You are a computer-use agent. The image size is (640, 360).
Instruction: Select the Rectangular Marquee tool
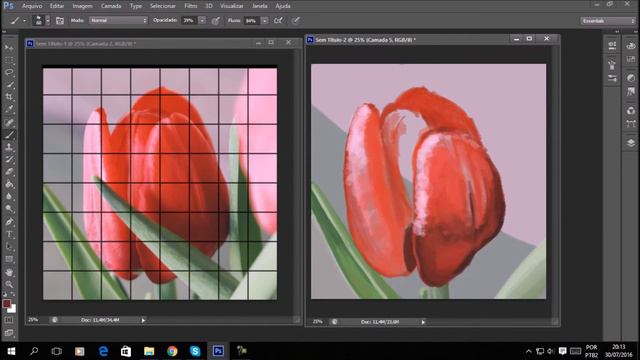pyautogui.click(x=9, y=60)
